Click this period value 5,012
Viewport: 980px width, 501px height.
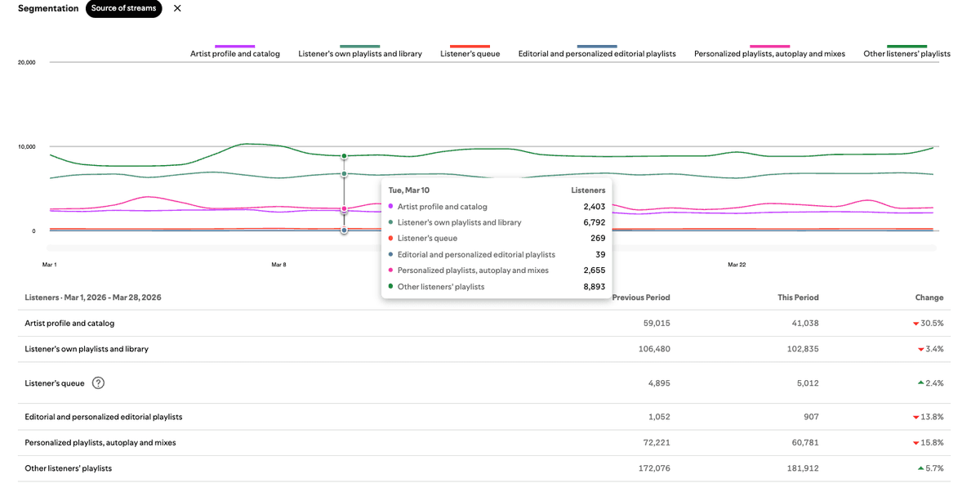pyautogui.click(x=808, y=382)
